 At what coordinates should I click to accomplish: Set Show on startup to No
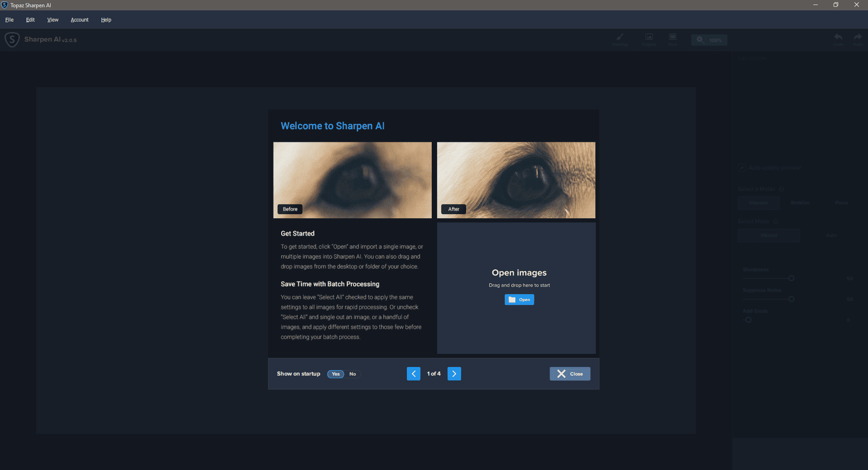[353, 374]
